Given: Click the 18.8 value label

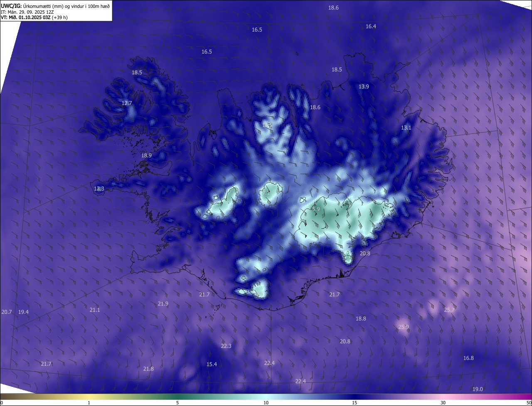Looking at the screenshot, I should point(361,318).
